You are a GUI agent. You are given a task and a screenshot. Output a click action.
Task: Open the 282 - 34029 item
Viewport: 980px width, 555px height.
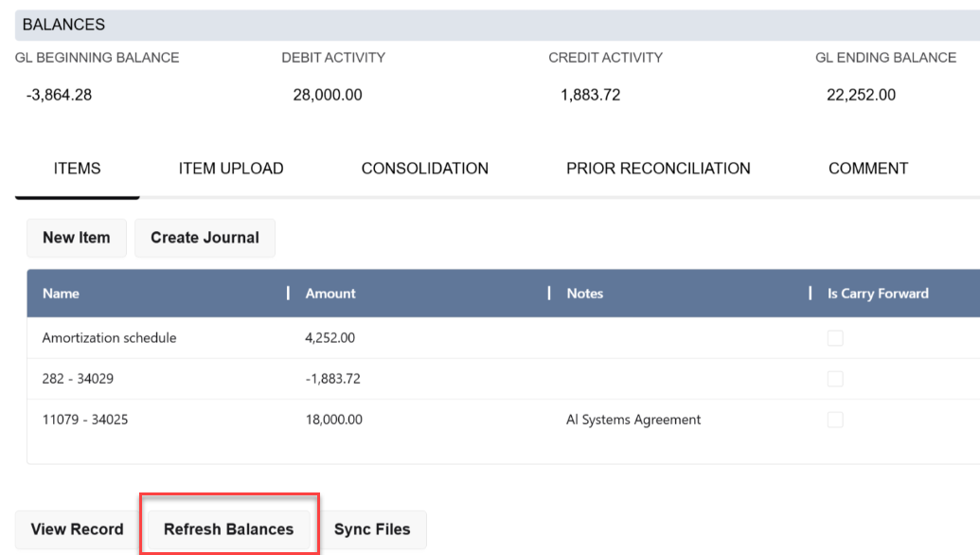point(85,379)
